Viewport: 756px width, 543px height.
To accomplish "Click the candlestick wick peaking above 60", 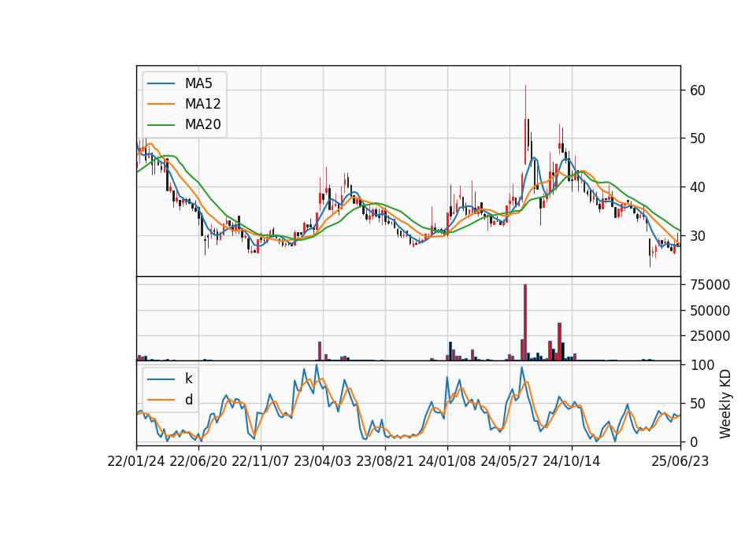I will click(525, 102).
